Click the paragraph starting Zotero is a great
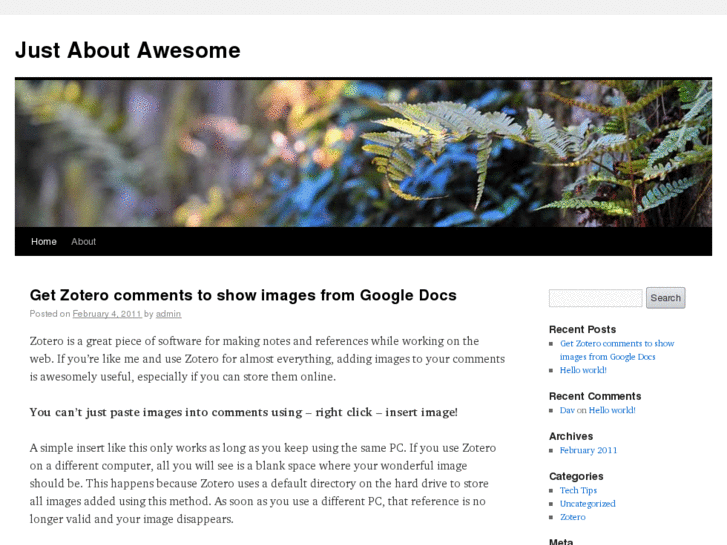The height and width of the screenshot is (545, 727). pyautogui.click(x=267, y=359)
